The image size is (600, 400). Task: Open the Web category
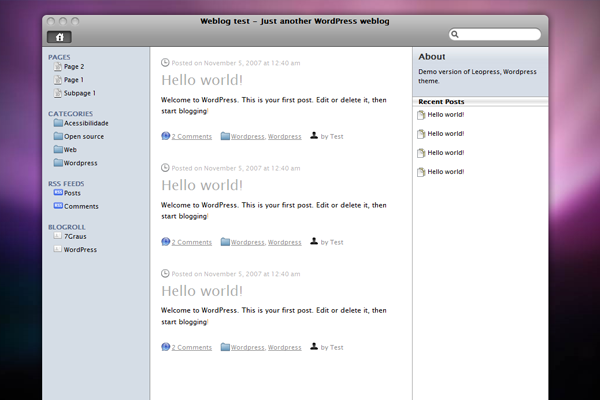(70, 150)
